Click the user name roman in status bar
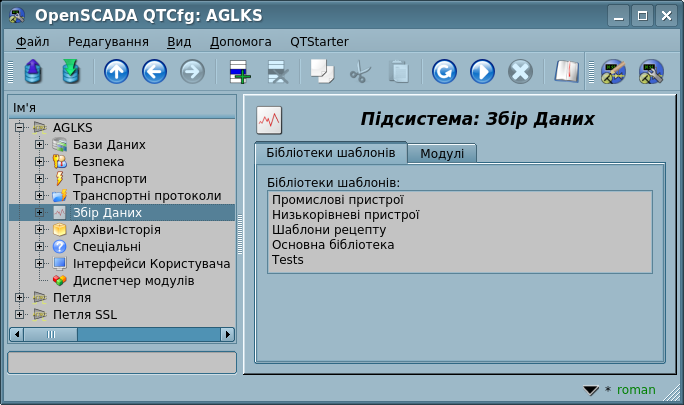This screenshot has width=684, height=405. 636,390
